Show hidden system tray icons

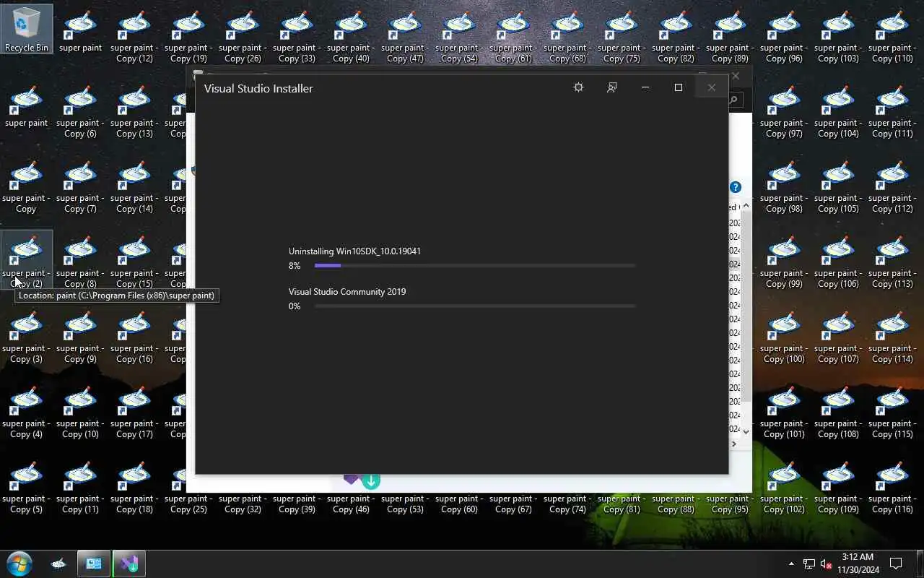tap(791, 564)
